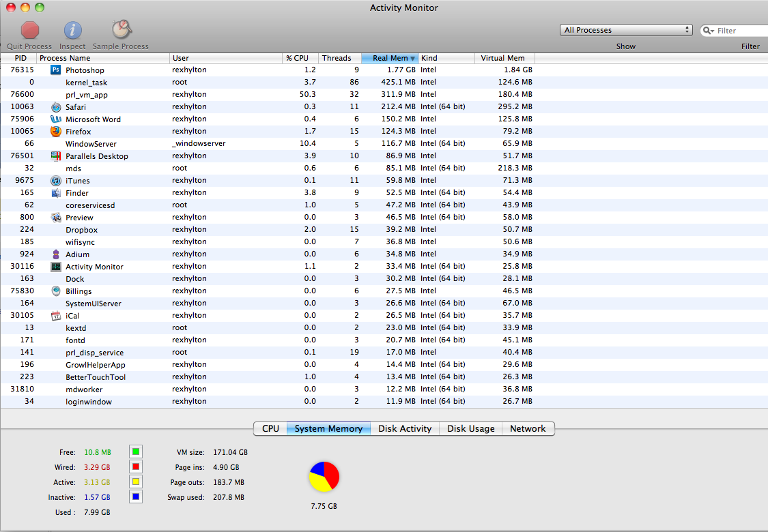Image resolution: width=768 pixels, height=532 pixels.
Task: Sort by the % CPU column header
Action: click(x=300, y=58)
